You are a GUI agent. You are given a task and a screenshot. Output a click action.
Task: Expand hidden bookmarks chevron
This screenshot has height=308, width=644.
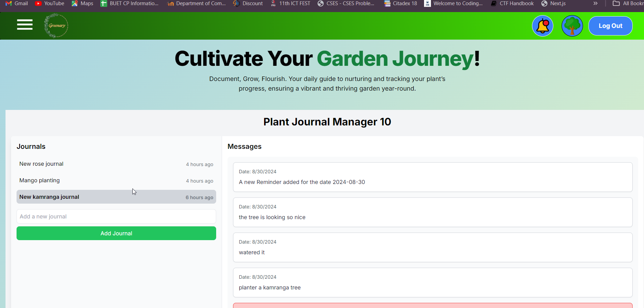click(595, 3)
